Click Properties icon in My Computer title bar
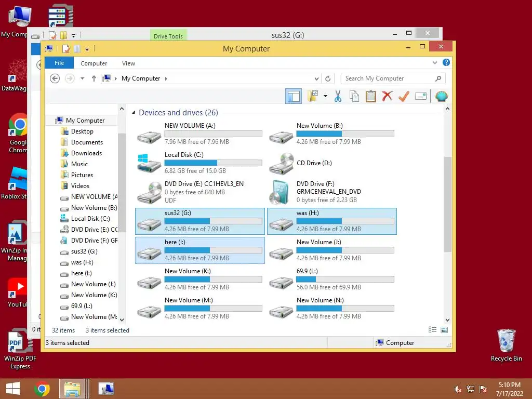 pos(66,49)
